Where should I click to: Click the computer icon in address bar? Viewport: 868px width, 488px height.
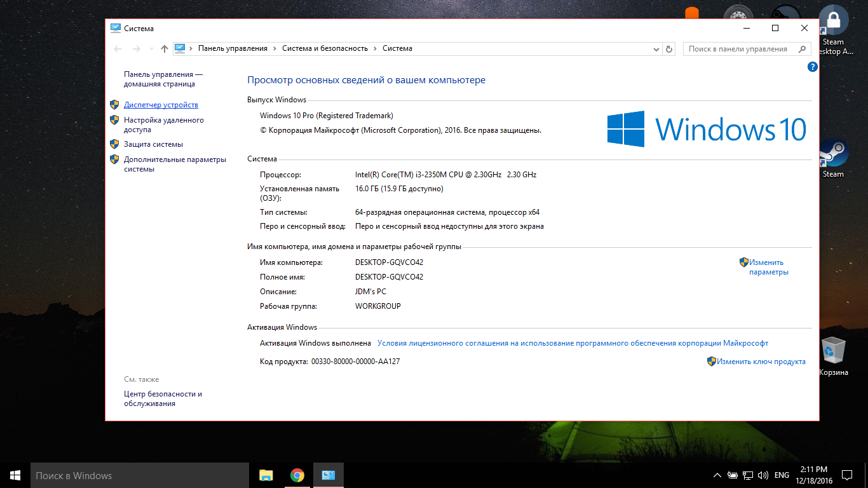(180, 48)
